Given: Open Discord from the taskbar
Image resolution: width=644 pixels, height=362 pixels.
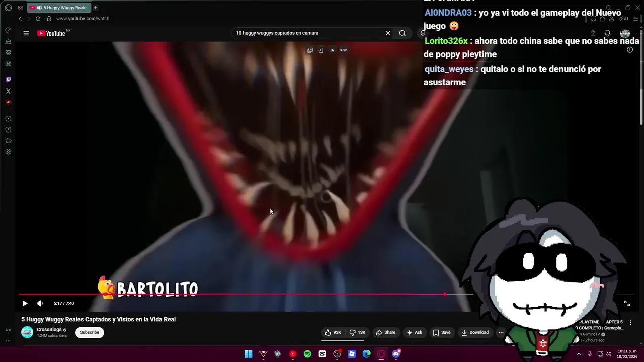Looking at the screenshot, I should tap(396, 354).
